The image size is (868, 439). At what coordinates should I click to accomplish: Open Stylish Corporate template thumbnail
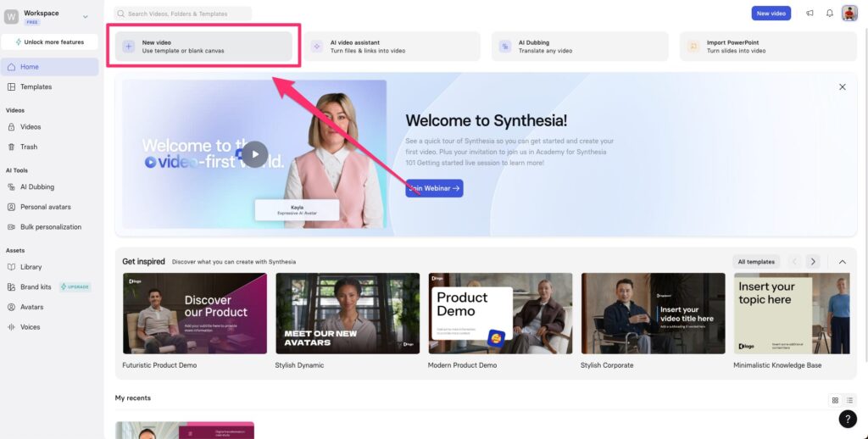[654, 314]
